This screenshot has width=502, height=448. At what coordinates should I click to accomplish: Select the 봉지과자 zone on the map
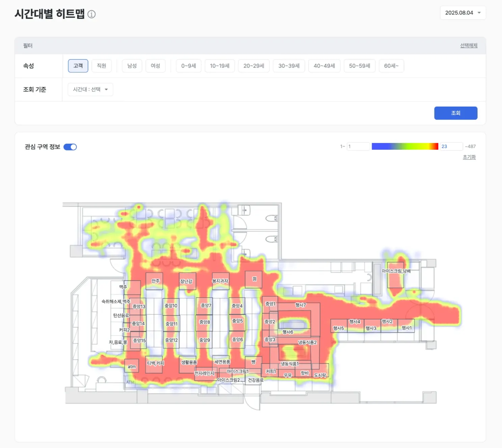pos(220,281)
